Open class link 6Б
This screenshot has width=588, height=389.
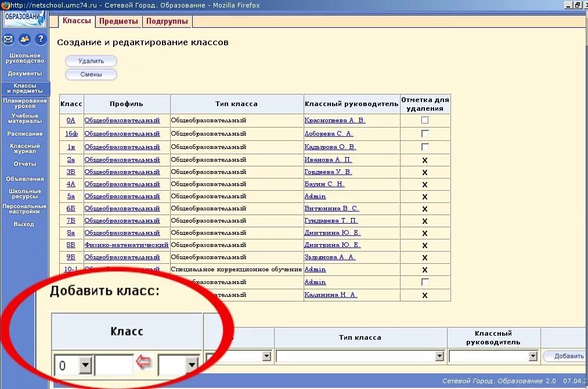pyautogui.click(x=71, y=209)
